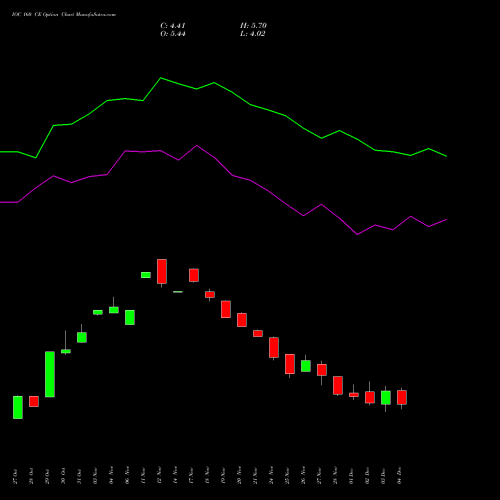Click the red candlestick for 25 Nov
This screenshot has width=500, height=500.
290,364
